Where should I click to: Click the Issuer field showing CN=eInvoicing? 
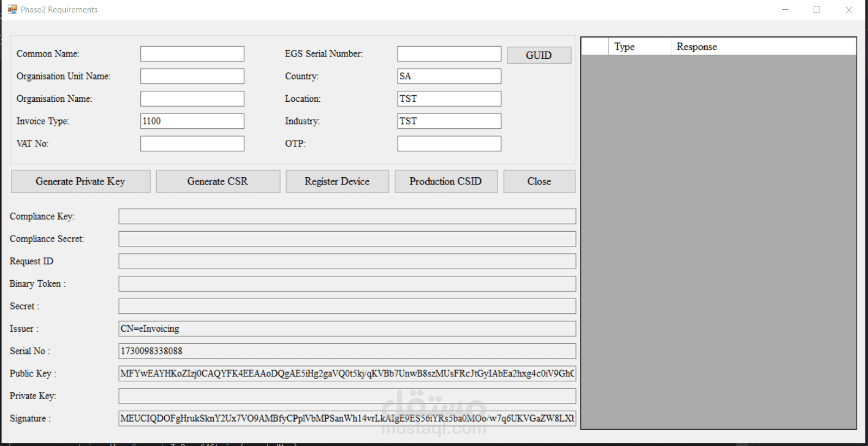[347, 329]
